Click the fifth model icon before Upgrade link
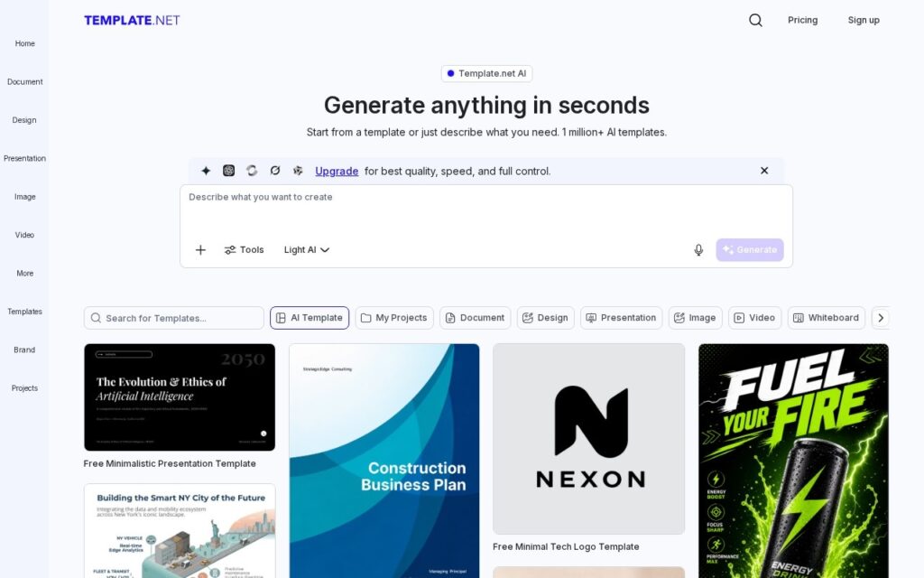The image size is (924, 578). (x=298, y=171)
